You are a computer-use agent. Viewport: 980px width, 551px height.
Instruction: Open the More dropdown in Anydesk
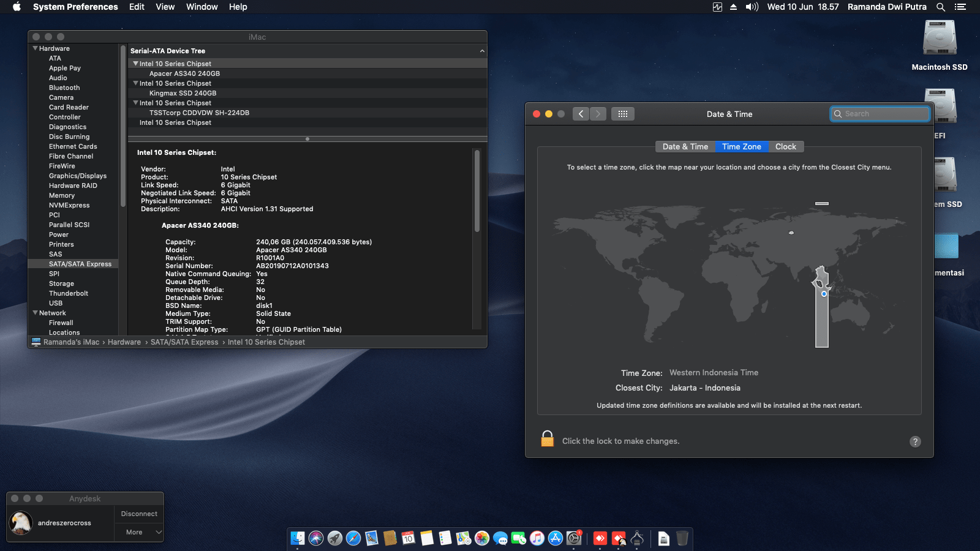click(139, 532)
